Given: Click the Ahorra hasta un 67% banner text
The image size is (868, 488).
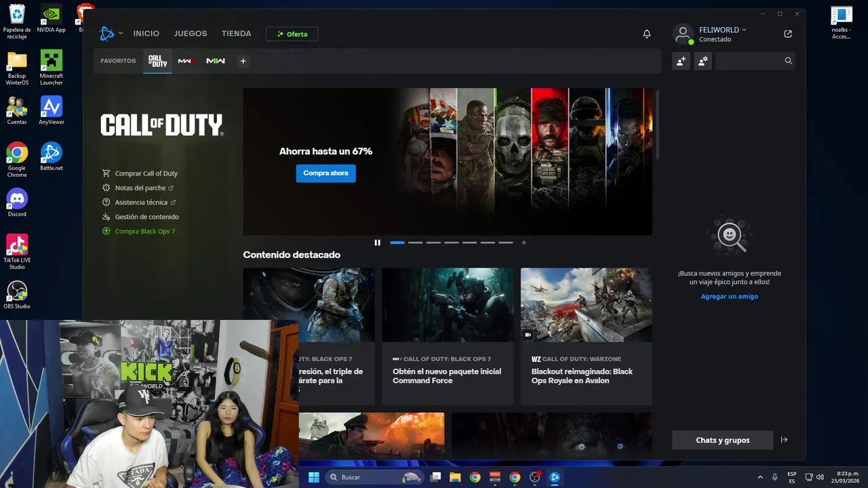Looking at the screenshot, I should tap(325, 151).
